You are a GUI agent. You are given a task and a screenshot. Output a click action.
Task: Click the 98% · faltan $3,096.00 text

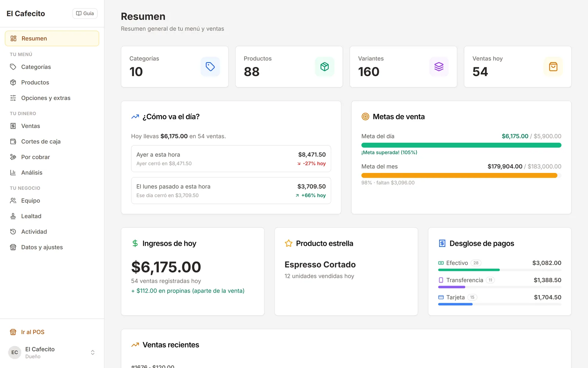388,183
